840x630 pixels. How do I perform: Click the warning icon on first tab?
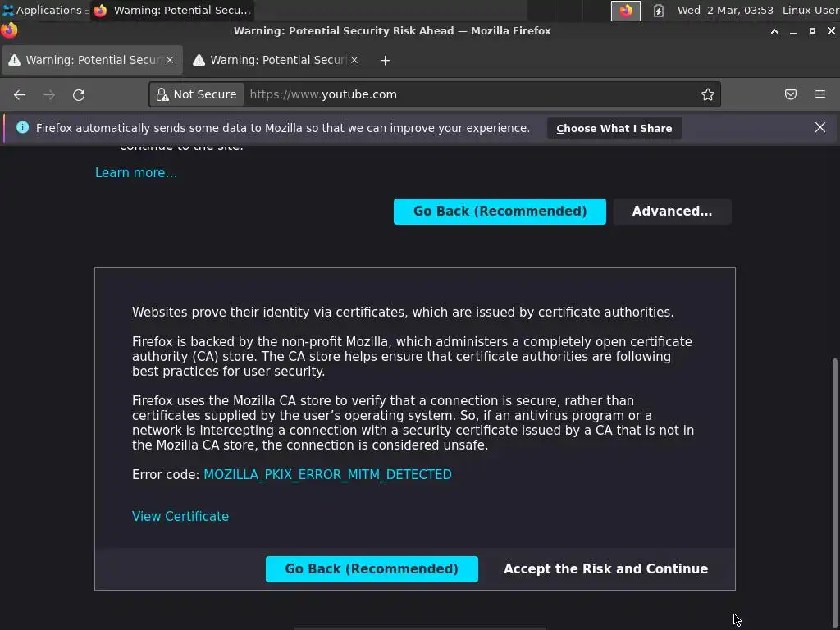point(15,60)
